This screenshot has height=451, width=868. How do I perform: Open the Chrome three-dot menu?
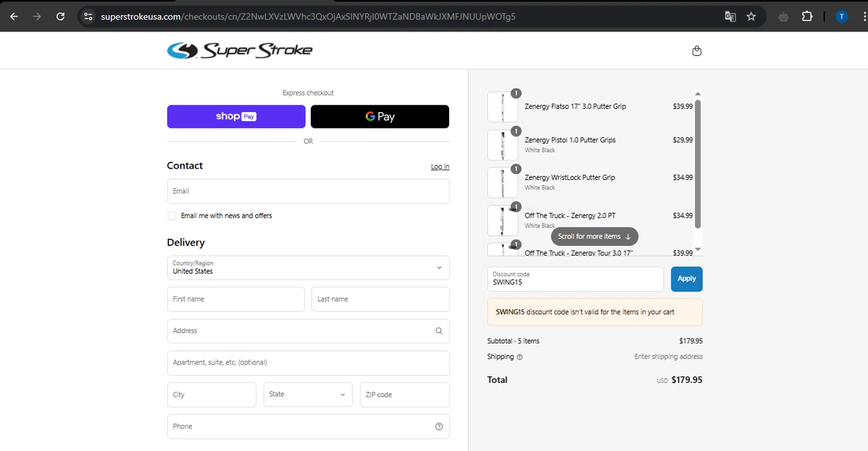pyautogui.click(x=866, y=16)
